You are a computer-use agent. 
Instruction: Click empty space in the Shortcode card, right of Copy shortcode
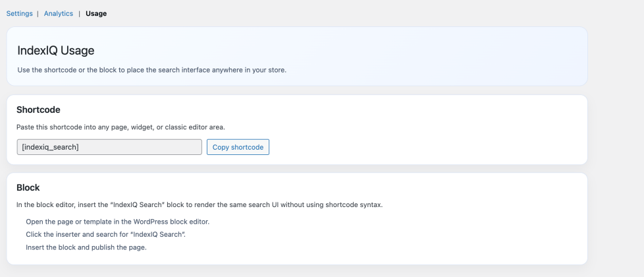tap(421, 147)
